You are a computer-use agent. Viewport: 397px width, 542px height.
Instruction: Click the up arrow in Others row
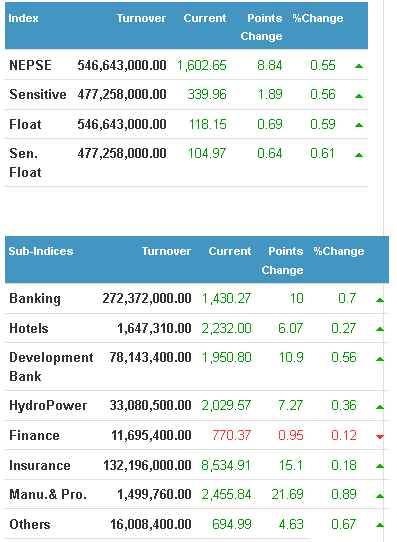tap(380, 525)
